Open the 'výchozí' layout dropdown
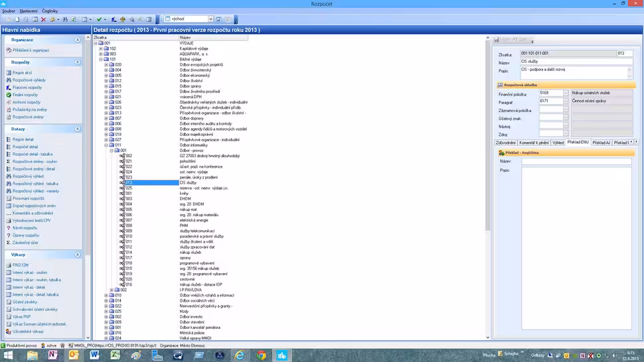The height and width of the screenshot is (362, 644). click(x=210, y=19)
